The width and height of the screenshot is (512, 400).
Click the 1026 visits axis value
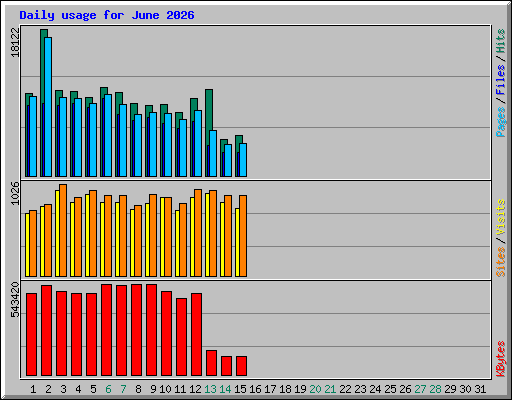15,193
